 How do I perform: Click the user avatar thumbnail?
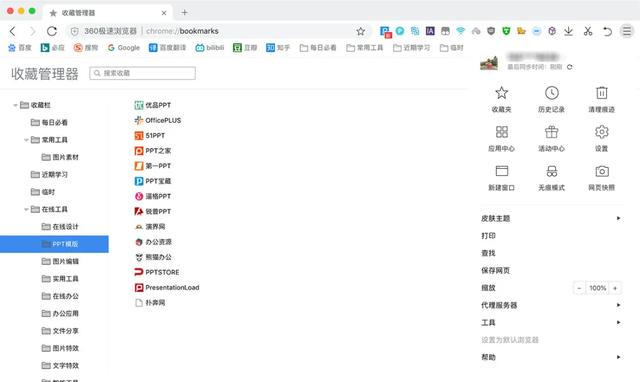(489, 62)
